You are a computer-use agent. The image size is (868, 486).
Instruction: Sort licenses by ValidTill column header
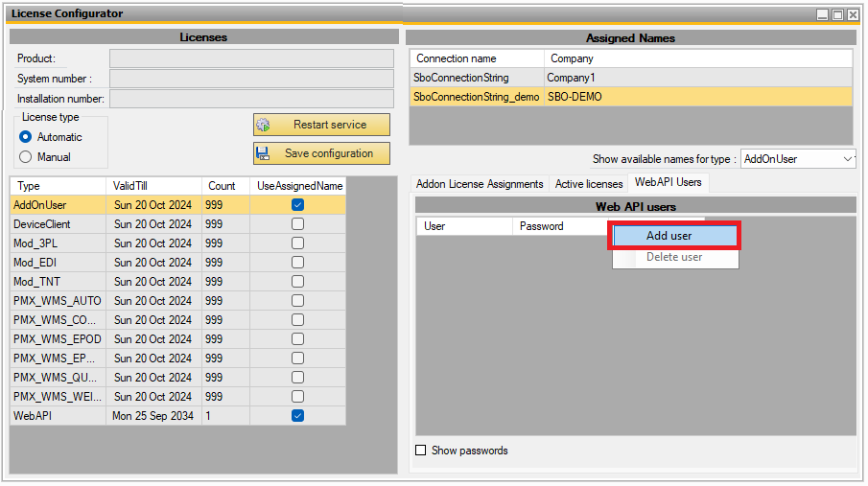tap(153, 186)
